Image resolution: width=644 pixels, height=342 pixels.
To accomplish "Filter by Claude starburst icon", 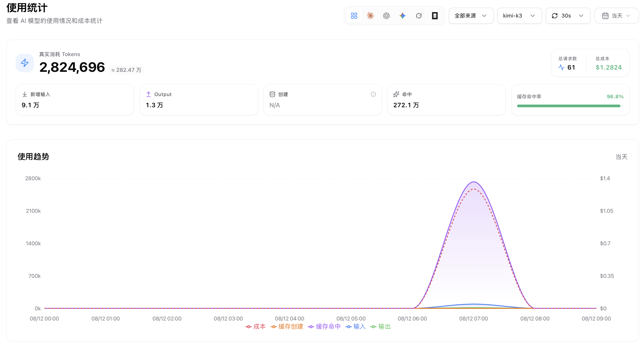I will tap(370, 16).
